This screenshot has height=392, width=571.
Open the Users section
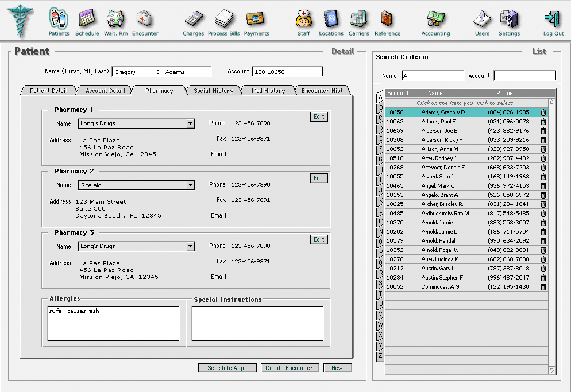tap(482, 22)
